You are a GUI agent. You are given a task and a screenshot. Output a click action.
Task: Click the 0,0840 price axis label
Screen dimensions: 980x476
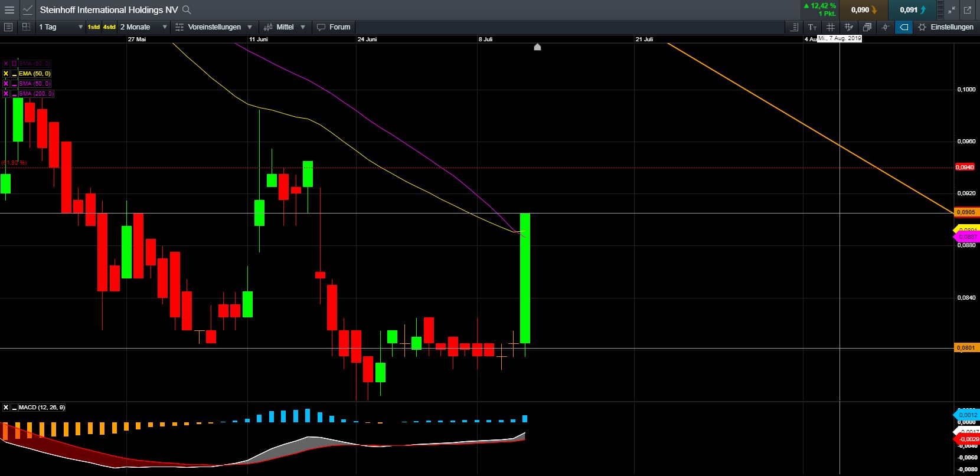pos(966,298)
